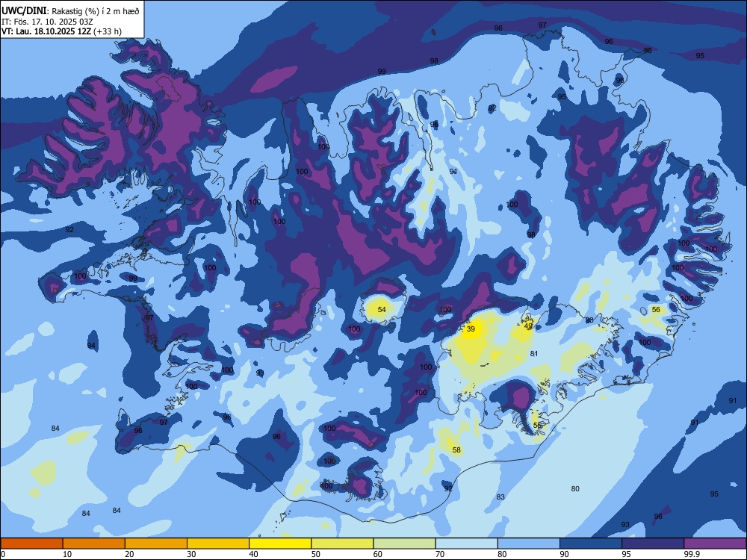Click the 50–60 pale yellow legend swatch
The width and height of the screenshot is (747, 560).
point(342,544)
